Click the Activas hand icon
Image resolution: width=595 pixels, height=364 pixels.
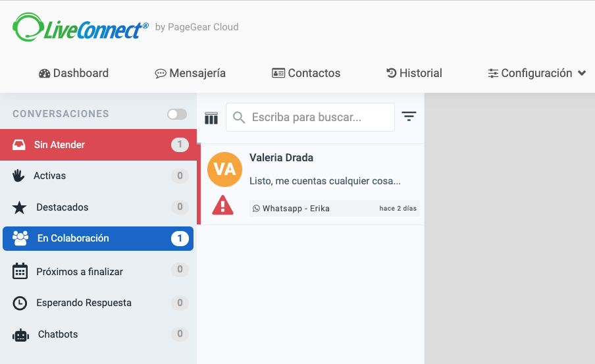pos(18,176)
